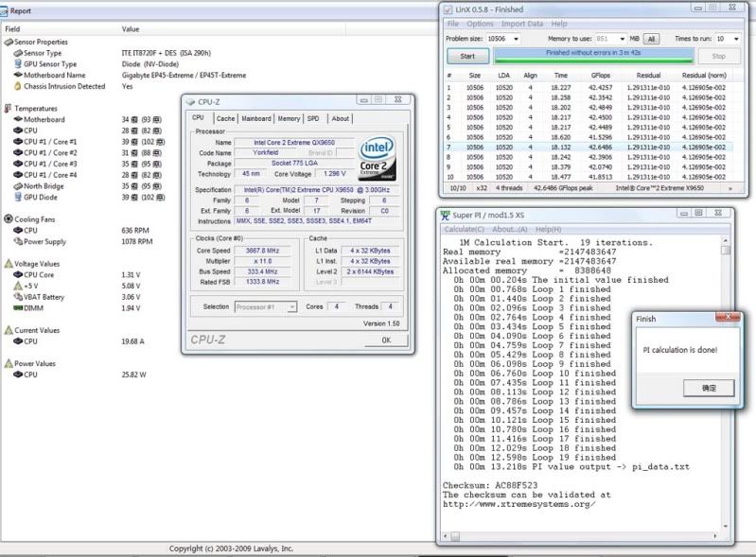Click the Residual column header in LinX
Image resolution: width=756 pixels, height=557 pixels.
(648, 76)
